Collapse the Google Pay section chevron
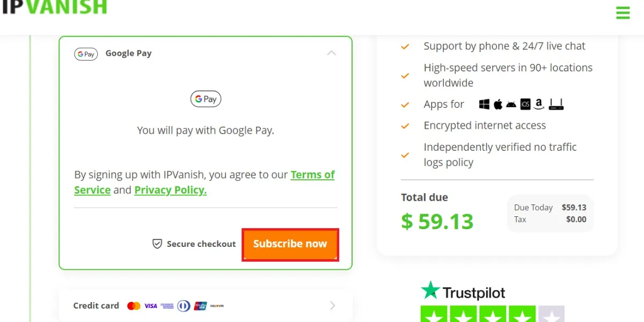Viewport: 644px width, 322px height. click(x=332, y=53)
